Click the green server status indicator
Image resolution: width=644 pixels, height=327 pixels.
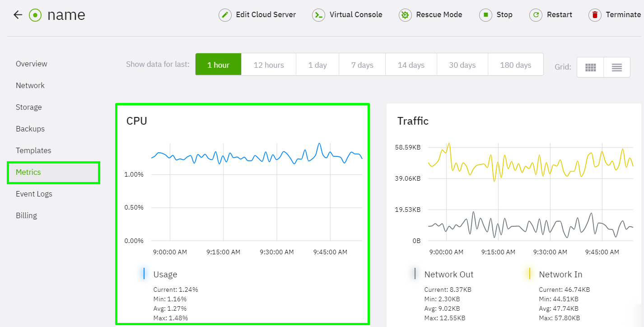(35, 14)
